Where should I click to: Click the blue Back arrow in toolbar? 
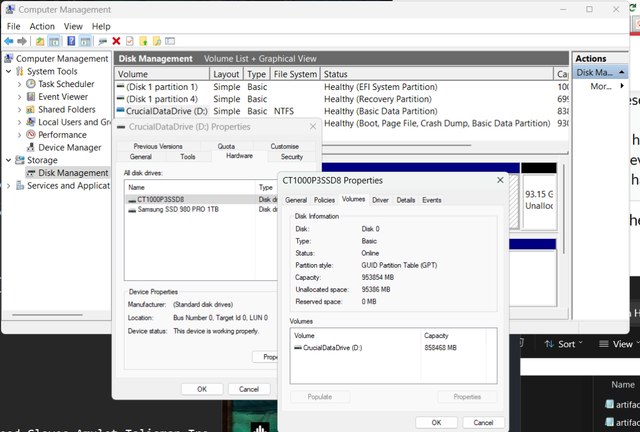[9, 41]
